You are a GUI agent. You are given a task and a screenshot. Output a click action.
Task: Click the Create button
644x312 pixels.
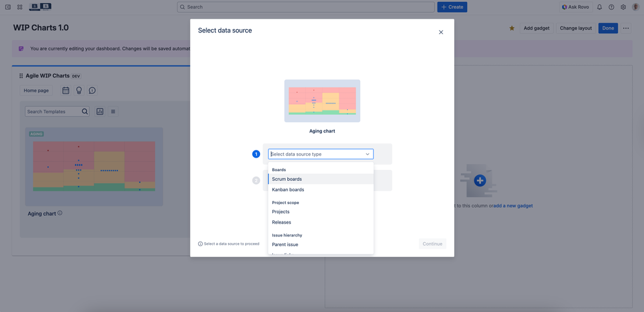(x=452, y=7)
